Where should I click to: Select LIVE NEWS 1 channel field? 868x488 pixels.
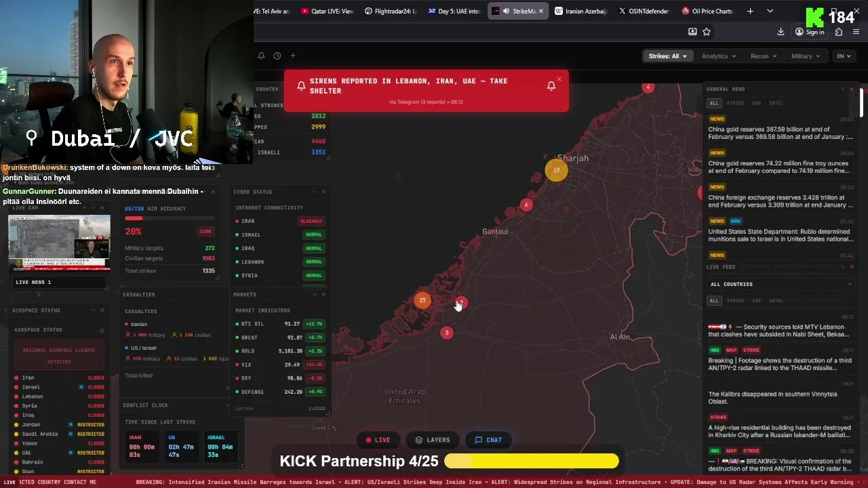click(x=59, y=282)
